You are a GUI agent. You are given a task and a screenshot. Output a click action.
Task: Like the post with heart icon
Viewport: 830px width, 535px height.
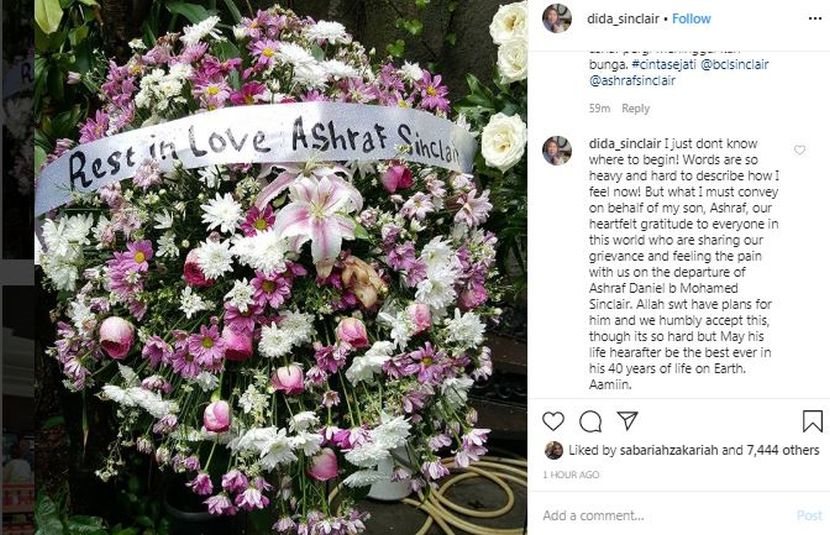(x=553, y=421)
